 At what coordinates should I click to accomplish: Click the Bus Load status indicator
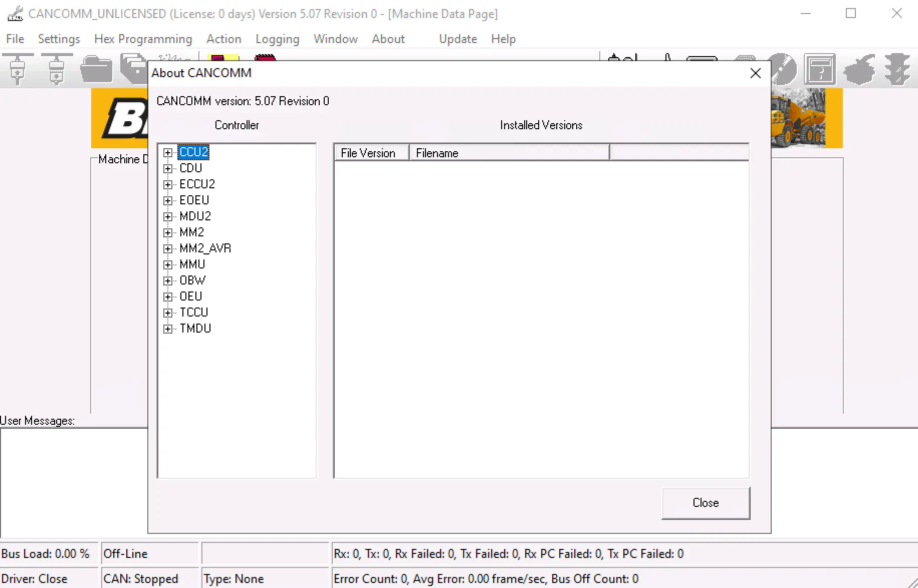click(45, 553)
